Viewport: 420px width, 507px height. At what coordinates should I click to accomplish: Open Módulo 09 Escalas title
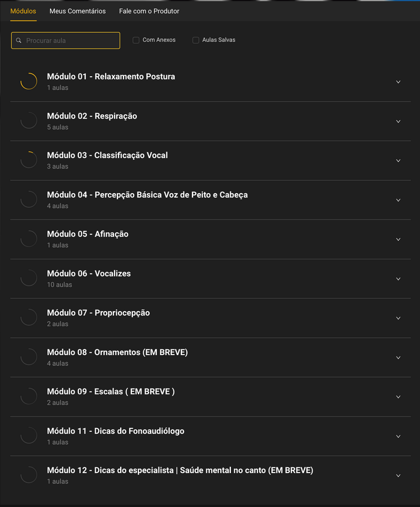click(111, 391)
